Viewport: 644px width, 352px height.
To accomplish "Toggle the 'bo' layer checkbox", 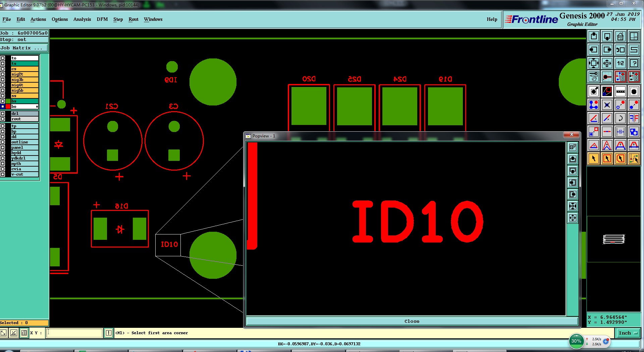I will [3, 106].
